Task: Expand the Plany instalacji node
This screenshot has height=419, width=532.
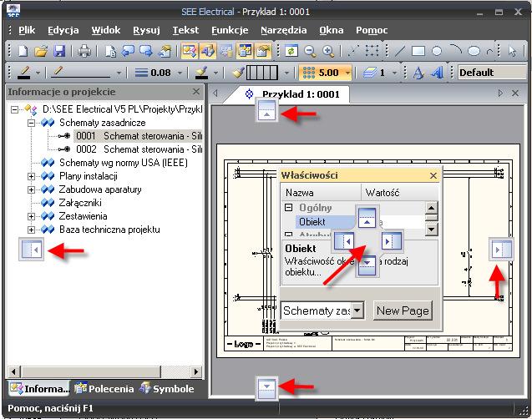Action: click(x=31, y=176)
